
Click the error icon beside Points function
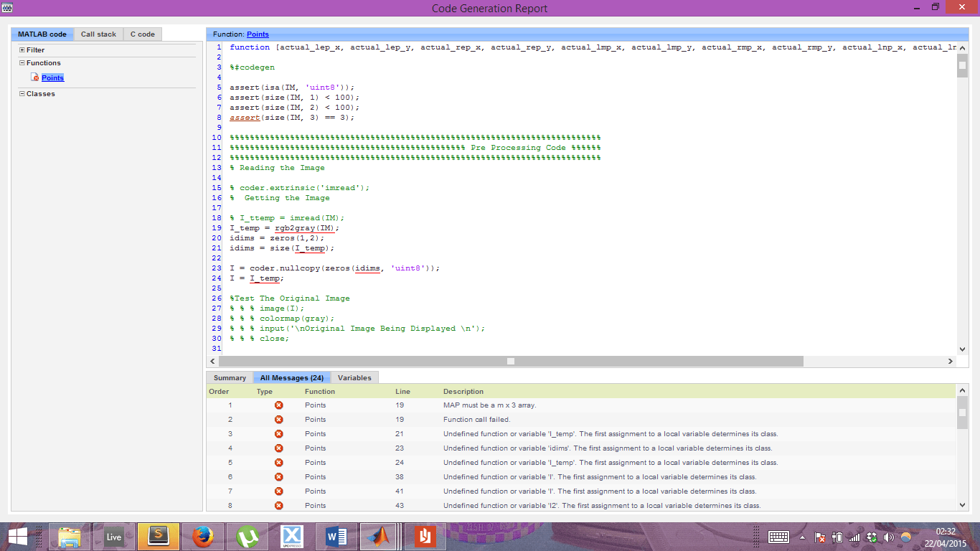click(35, 77)
